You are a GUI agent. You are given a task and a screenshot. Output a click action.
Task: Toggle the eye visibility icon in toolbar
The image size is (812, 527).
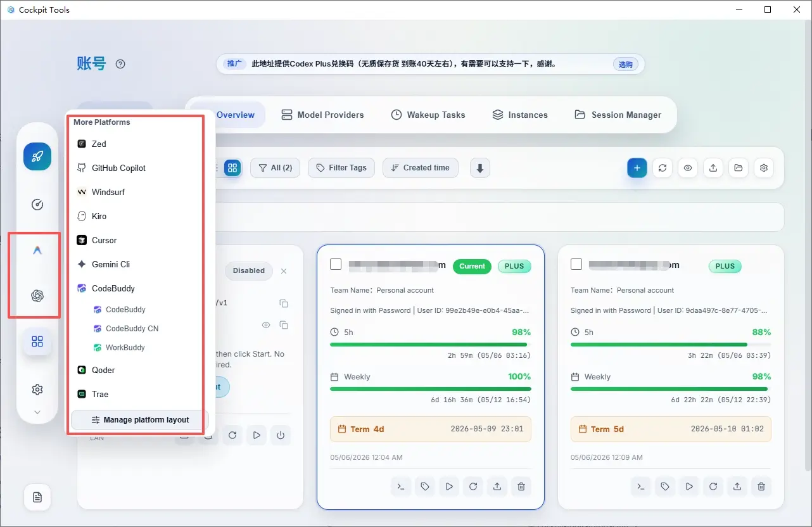[688, 168]
